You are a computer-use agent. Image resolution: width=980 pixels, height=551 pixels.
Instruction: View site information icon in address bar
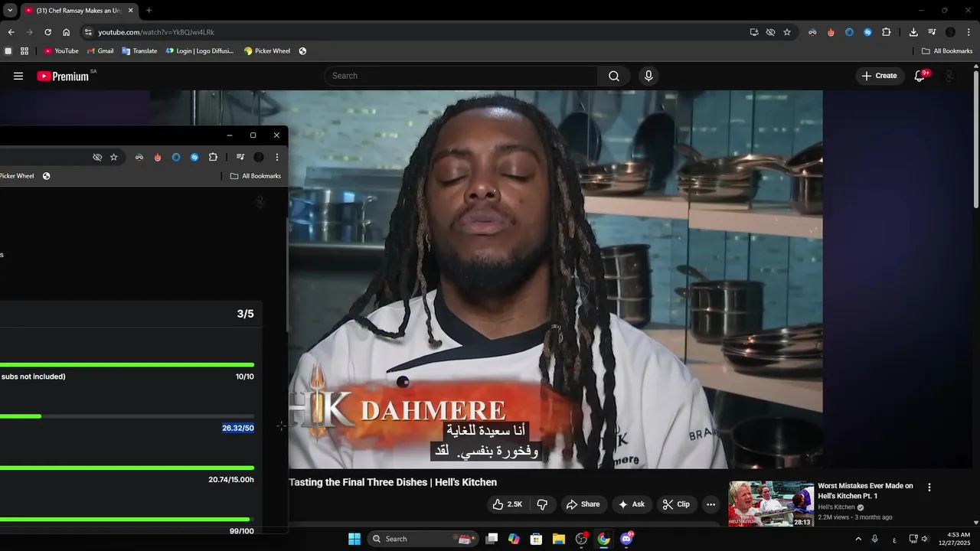click(x=88, y=32)
